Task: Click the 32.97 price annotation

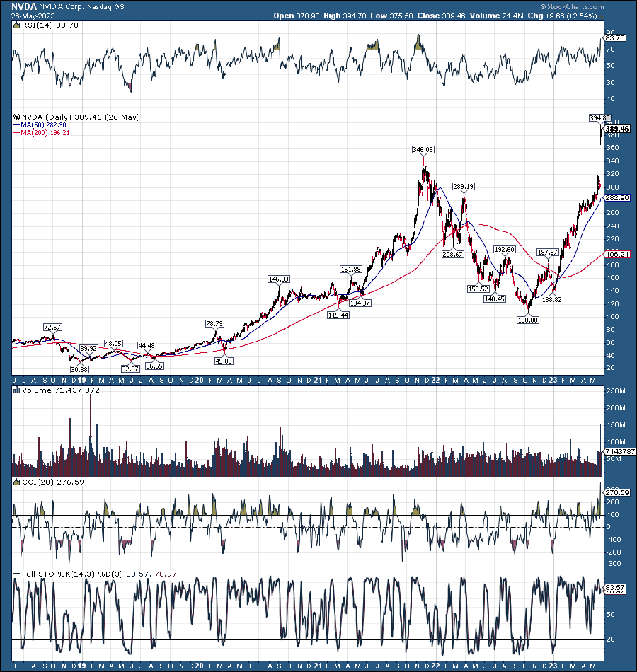Action: (130, 369)
